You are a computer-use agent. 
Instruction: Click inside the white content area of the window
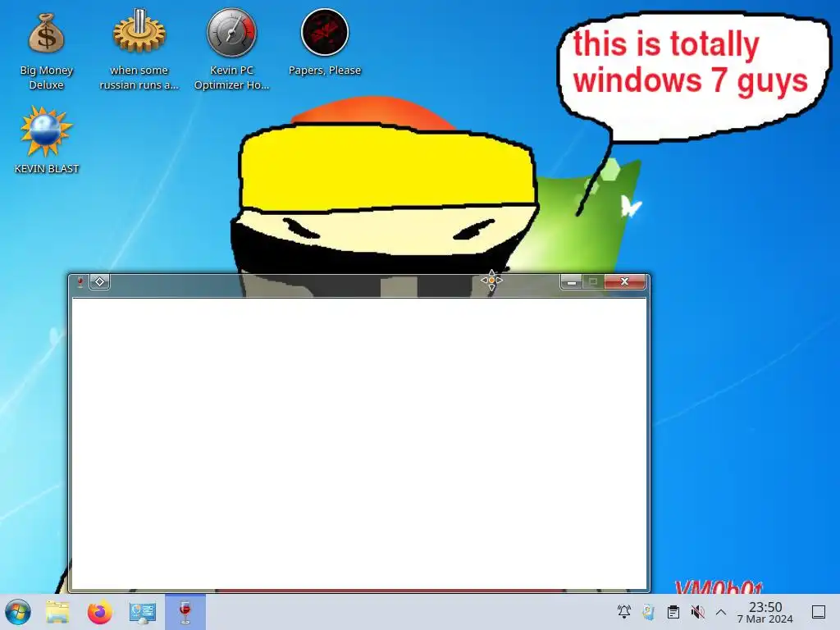pyautogui.click(x=359, y=444)
